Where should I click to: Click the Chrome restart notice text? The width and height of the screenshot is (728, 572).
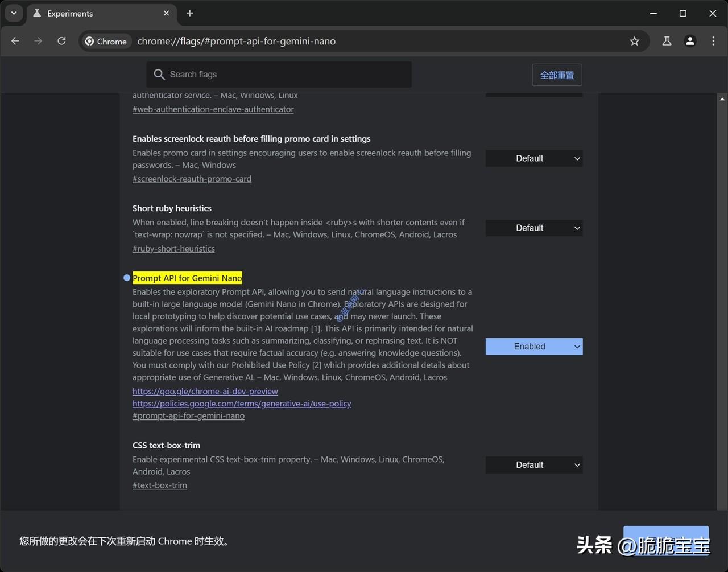coord(126,541)
